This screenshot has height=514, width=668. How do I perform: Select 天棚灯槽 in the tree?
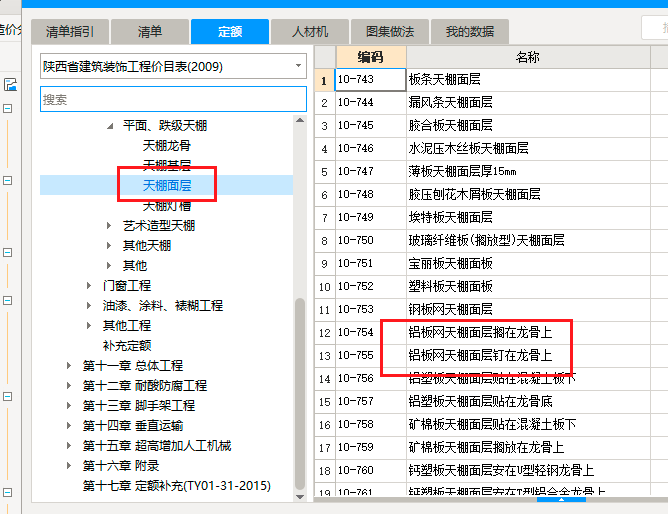(167, 206)
